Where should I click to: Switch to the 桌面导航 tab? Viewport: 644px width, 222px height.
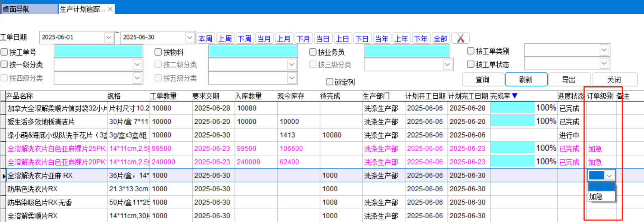click(28, 9)
